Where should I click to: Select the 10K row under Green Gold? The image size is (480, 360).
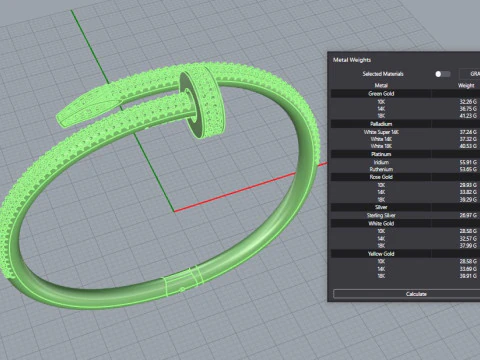405,102
